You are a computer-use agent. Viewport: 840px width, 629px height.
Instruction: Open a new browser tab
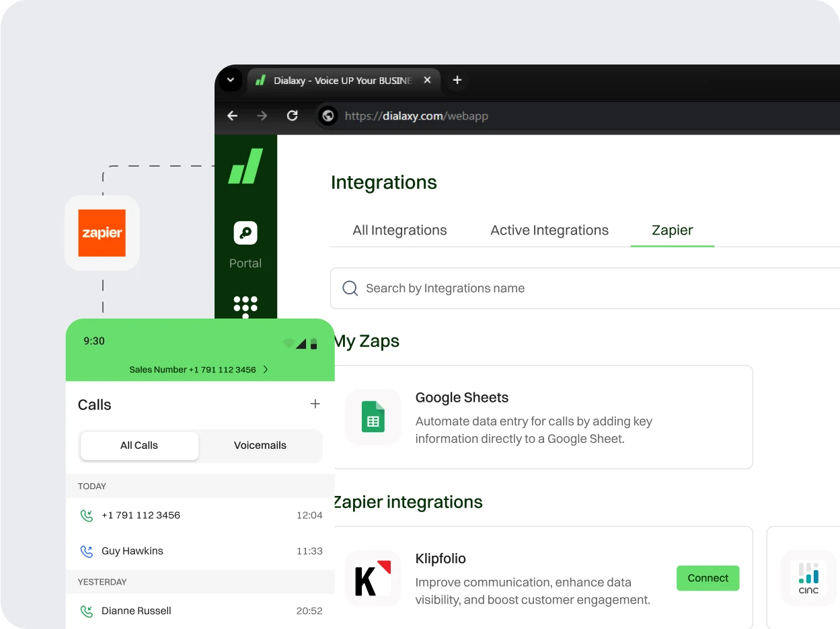457,80
